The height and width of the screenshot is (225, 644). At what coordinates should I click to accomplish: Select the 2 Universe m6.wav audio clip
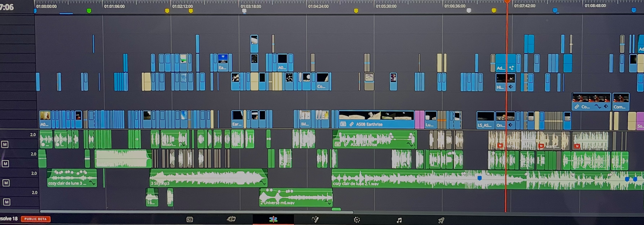tap(296, 197)
